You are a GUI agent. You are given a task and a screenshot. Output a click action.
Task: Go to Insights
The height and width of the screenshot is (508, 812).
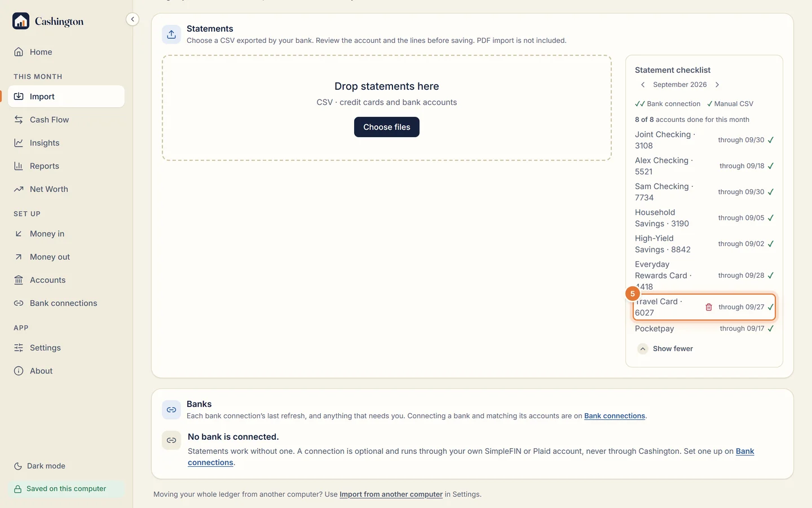click(66, 143)
